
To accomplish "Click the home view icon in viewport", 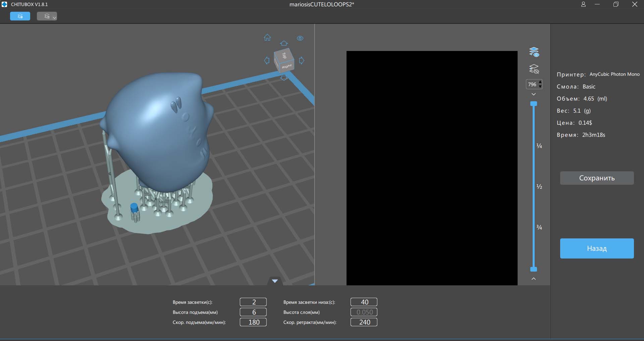I will click(267, 38).
